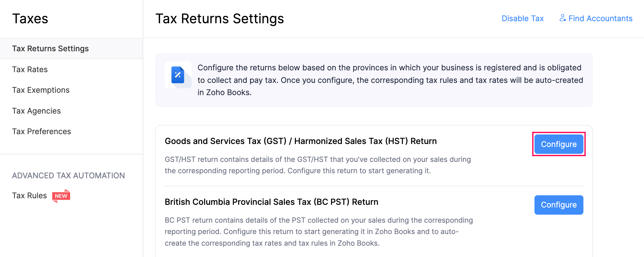Click Disable Tax
The width and height of the screenshot is (644, 257).
(x=523, y=18)
